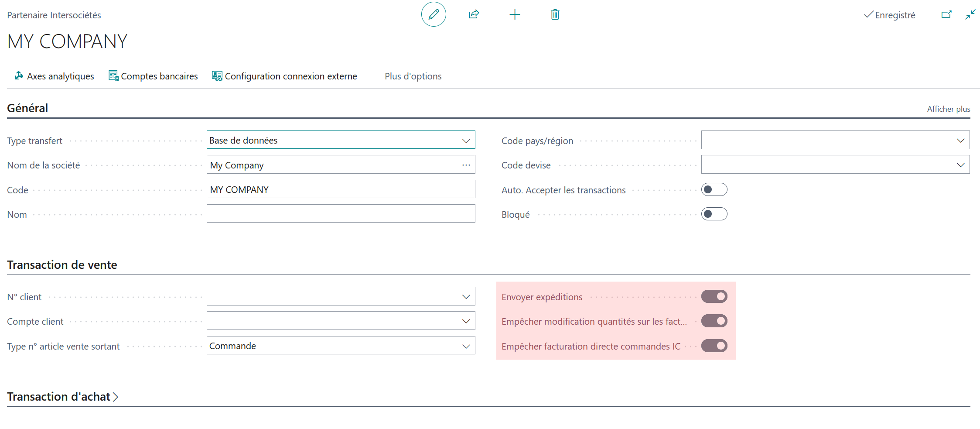The height and width of the screenshot is (429, 980).
Task: Open Type n° article vente sortant dropdown
Action: (x=341, y=346)
